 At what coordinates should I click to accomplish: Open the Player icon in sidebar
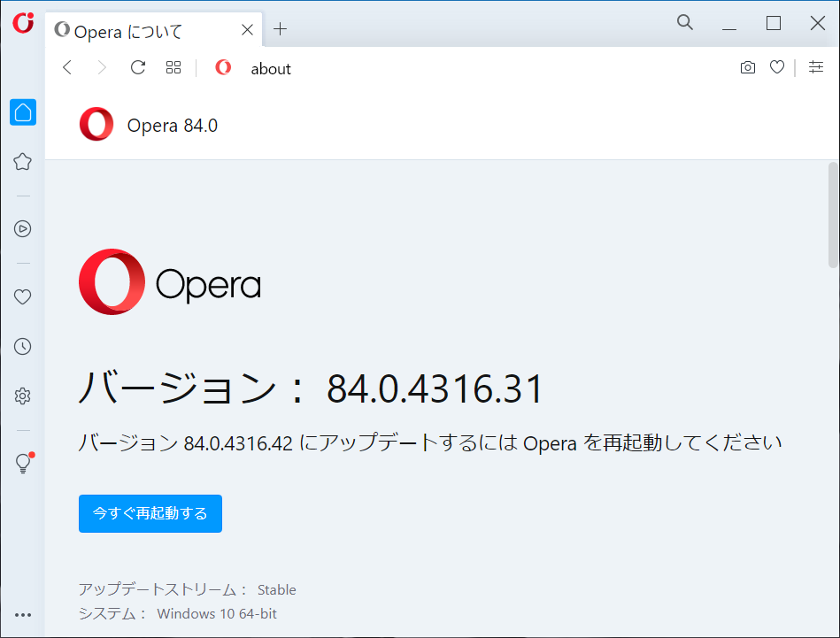(x=22, y=228)
